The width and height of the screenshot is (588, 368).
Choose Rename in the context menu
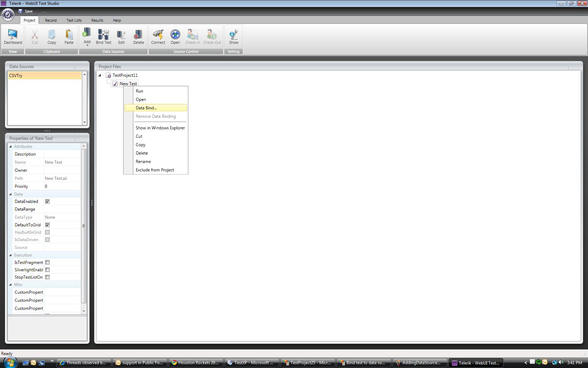(x=156, y=162)
